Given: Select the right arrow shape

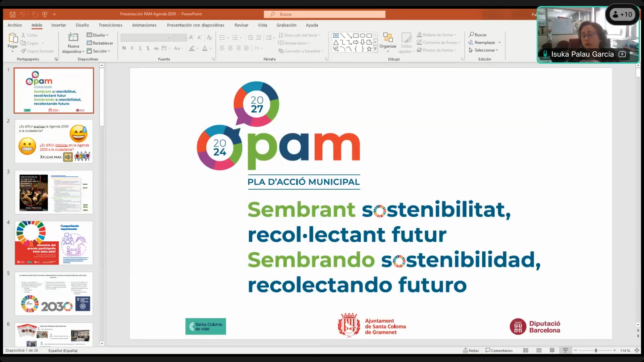Looking at the screenshot, I should (x=356, y=42).
